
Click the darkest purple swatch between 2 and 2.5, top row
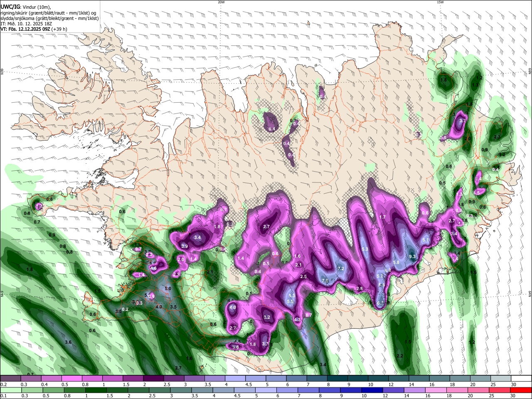tap(153, 379)
